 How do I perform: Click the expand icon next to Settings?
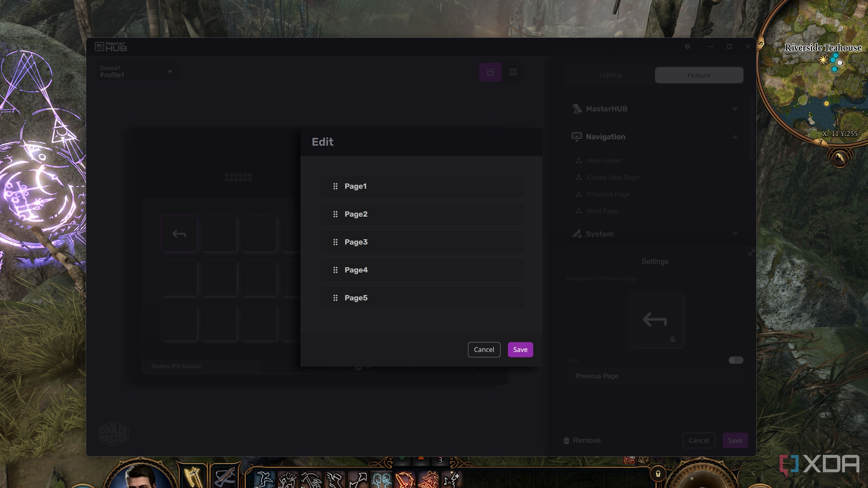751,252
